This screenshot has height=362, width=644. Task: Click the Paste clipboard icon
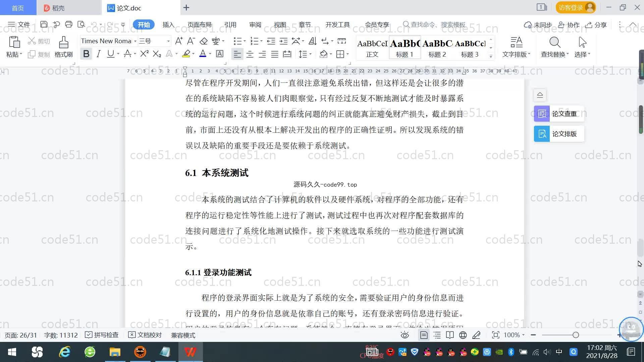(14, 42)
